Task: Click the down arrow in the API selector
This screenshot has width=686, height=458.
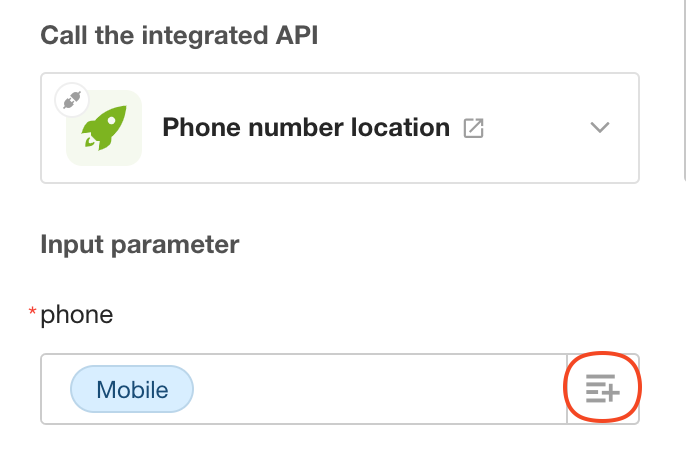Action: click(x=600, y=127)
